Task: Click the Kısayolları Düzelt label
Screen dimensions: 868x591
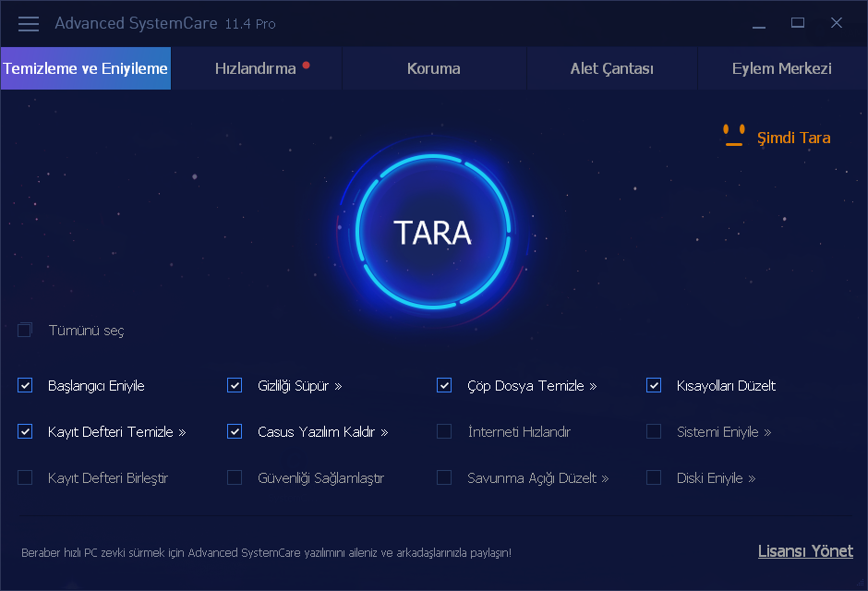Action: pyautogui.click(x=726, y=386)
